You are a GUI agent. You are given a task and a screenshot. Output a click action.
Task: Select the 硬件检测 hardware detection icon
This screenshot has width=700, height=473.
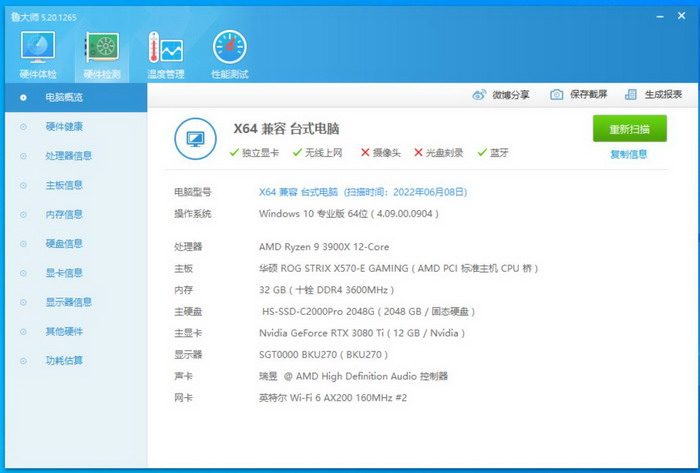101,48
